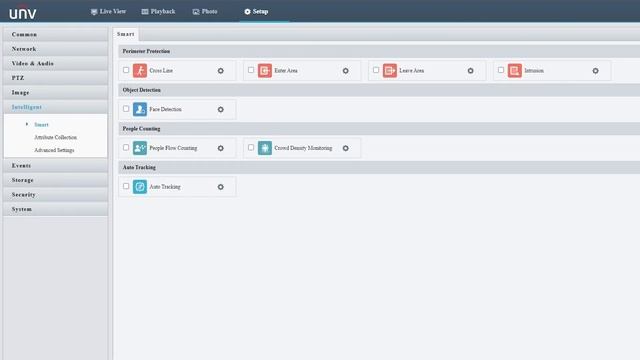Expand the Common sidebar section

56,35
